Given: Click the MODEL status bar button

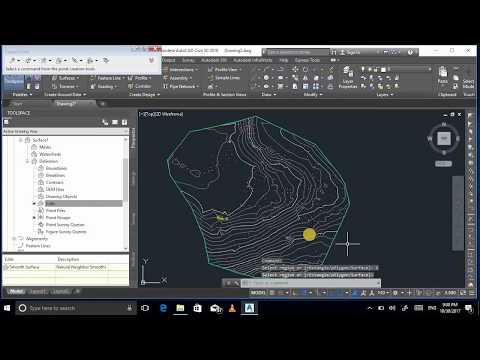Looking at the screenshot, I should click(x=258, y=293).
